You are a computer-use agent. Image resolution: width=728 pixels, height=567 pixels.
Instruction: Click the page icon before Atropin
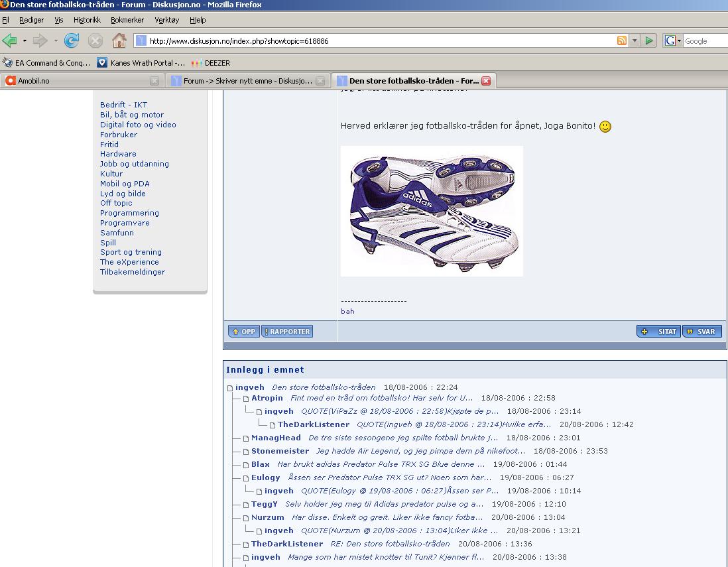coord(246,399)
